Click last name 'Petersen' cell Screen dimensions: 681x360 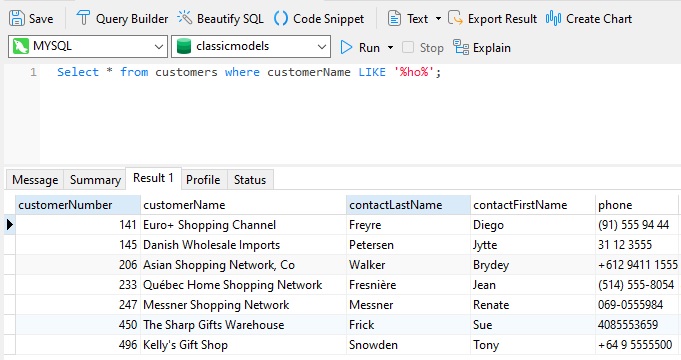pyautogui.click(x=408, y=244)
